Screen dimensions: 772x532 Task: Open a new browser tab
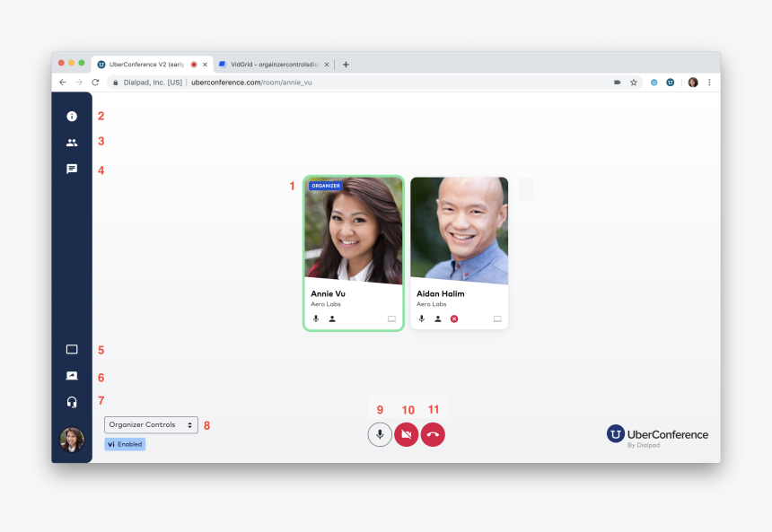346,65
